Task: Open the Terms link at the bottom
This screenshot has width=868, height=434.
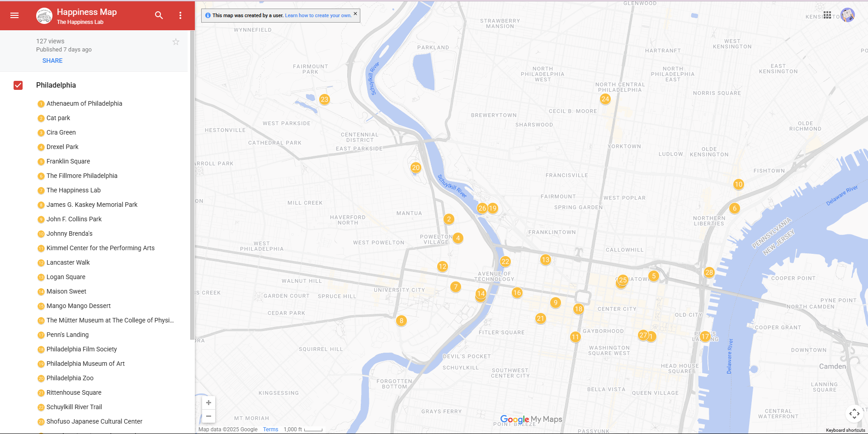Action: tap(270, 429)
